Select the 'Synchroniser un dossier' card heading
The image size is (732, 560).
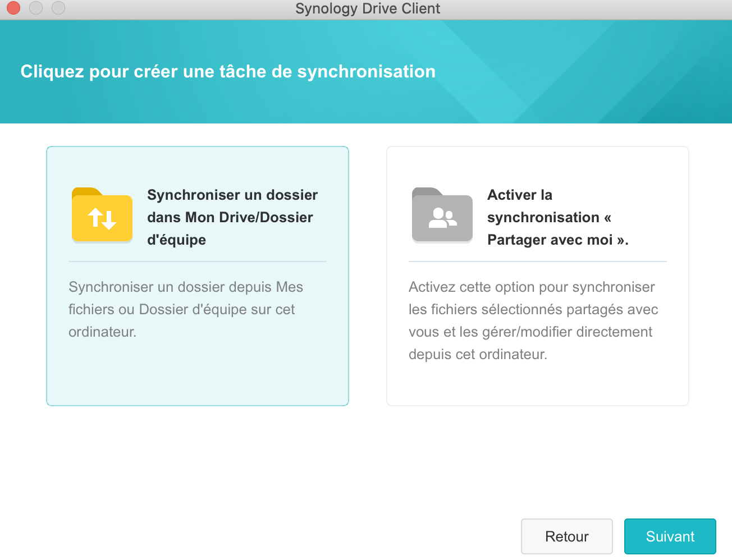coord(232,217)
